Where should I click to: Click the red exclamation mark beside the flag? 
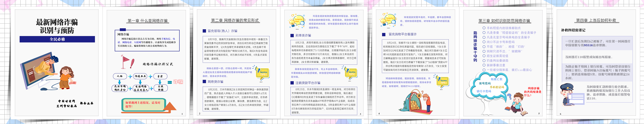pyautogui.click(x=132, y=64)
